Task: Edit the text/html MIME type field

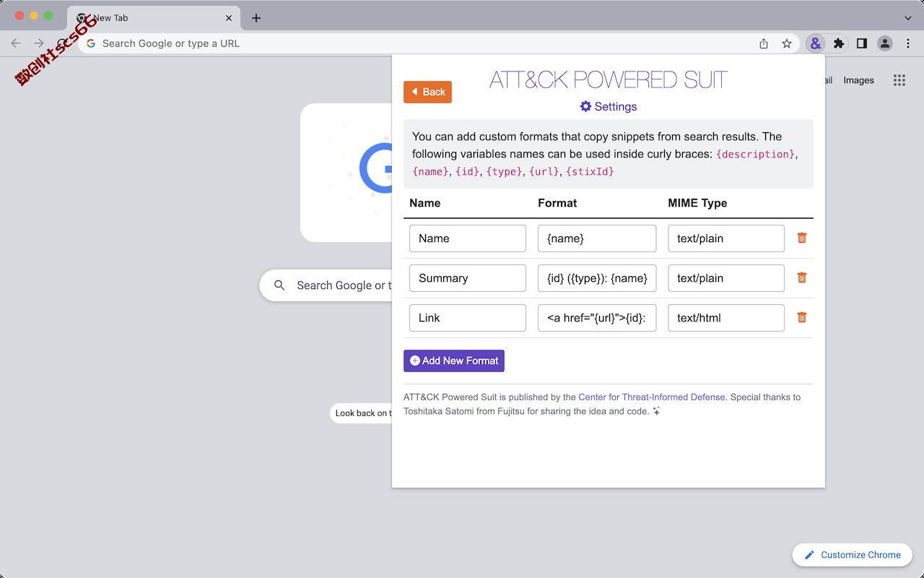Action: pos(726,318)
